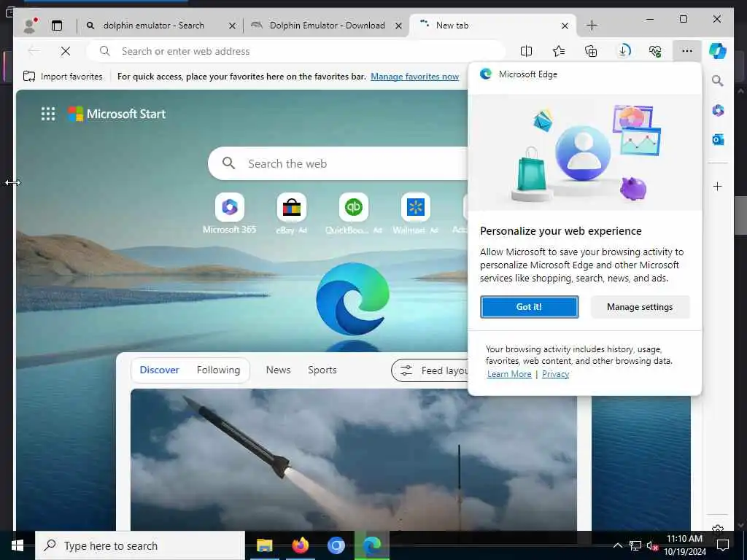
Task: Close the dolphin emulator - Search tab
Action: pyautogui.click(x=232, y=26)
